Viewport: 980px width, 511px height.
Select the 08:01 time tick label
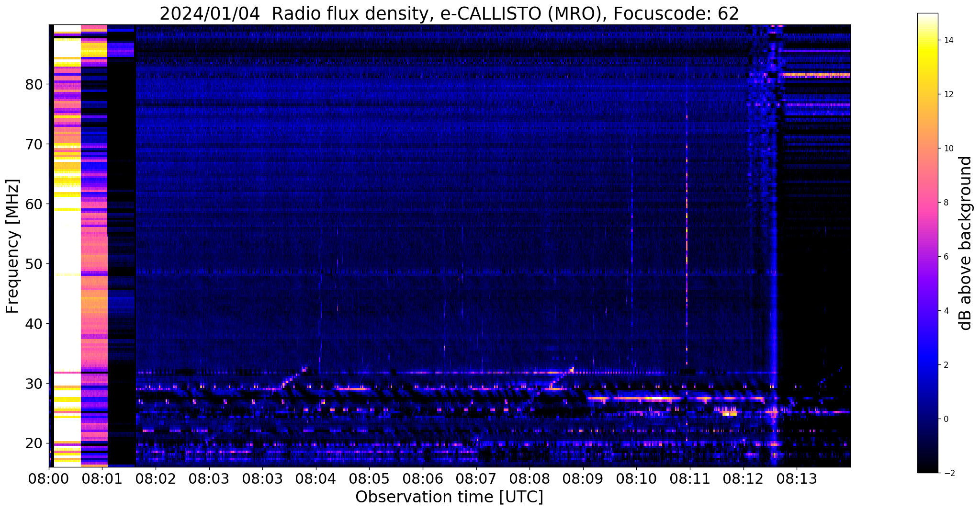pos(102,478)
